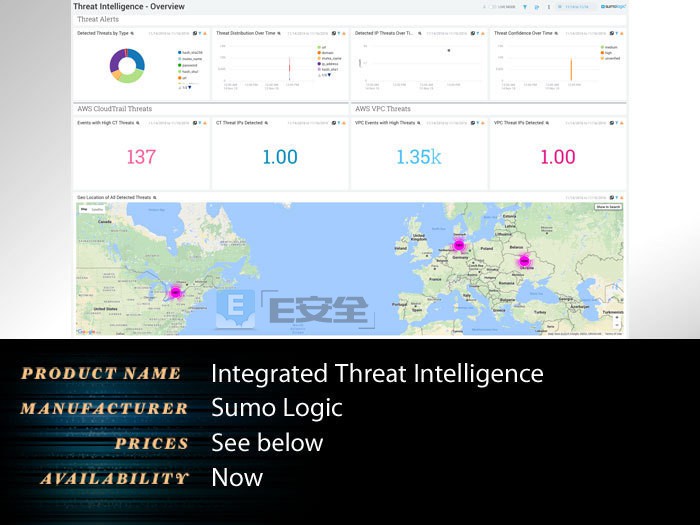The image size is (700, 525).
Task: Open the magnifier icon beside Detected Threats by Type
Action: tap(132, 33)
